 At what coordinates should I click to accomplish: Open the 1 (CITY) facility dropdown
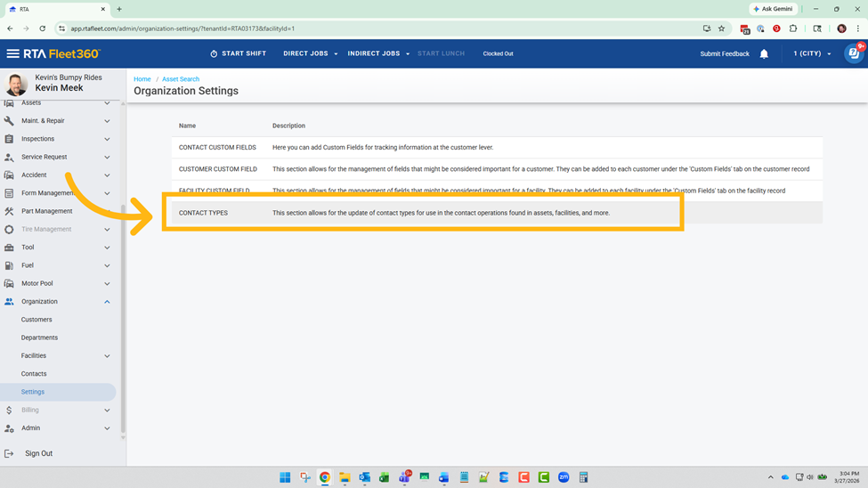click(812, 53)
